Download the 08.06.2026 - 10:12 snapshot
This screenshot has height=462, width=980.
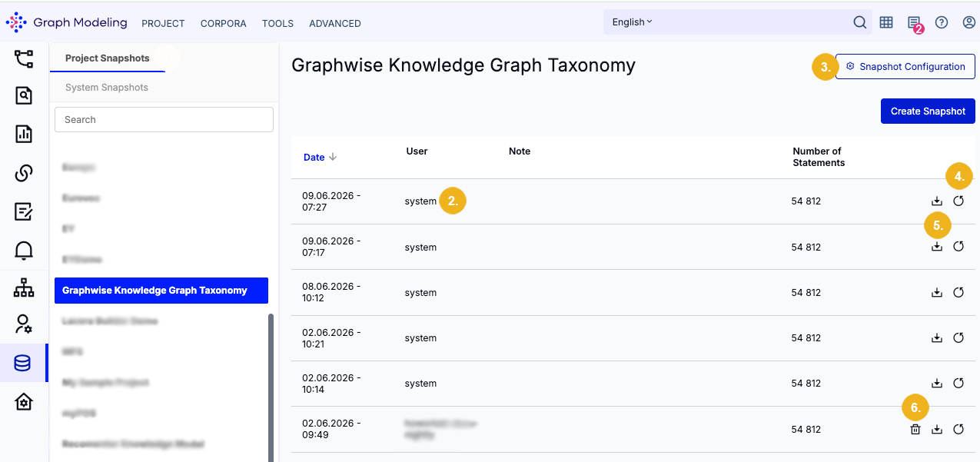coord(936,292)
